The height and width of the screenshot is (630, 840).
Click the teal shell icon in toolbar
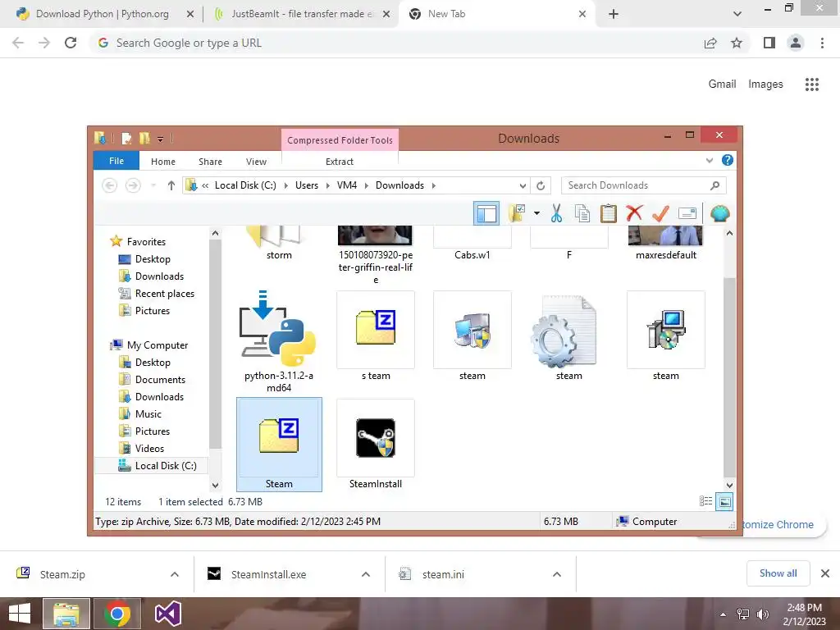pos(720,213)
